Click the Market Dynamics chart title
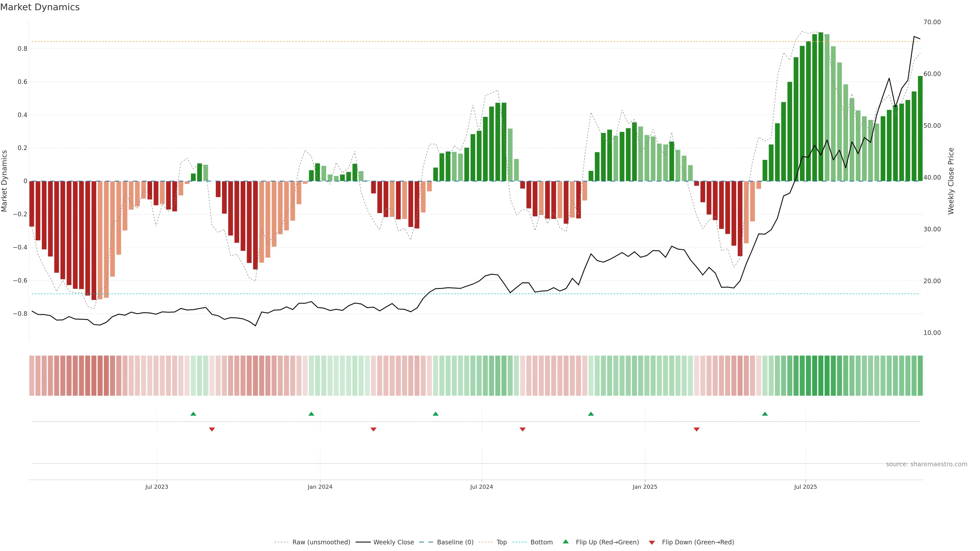The image size is (980, 551). (40, 7)
